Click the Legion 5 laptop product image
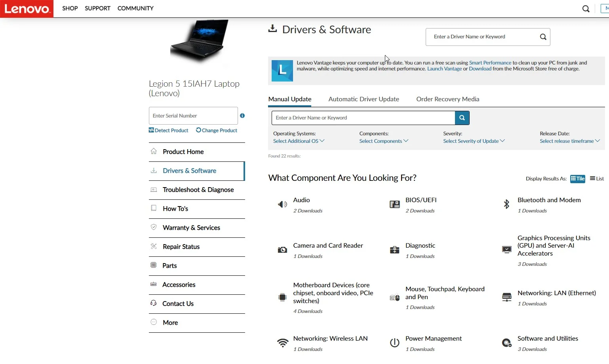Image resolution: width=609 pixels, height=364 pixels. coord(200,41)
